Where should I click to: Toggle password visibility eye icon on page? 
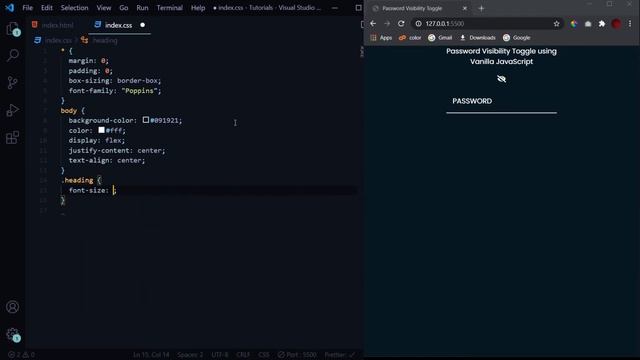coord(501,79)
